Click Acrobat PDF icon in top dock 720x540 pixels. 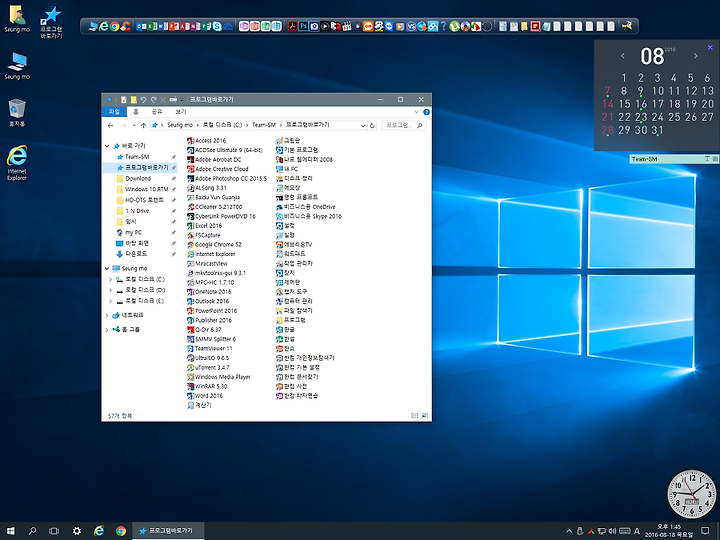pos(292,26)
